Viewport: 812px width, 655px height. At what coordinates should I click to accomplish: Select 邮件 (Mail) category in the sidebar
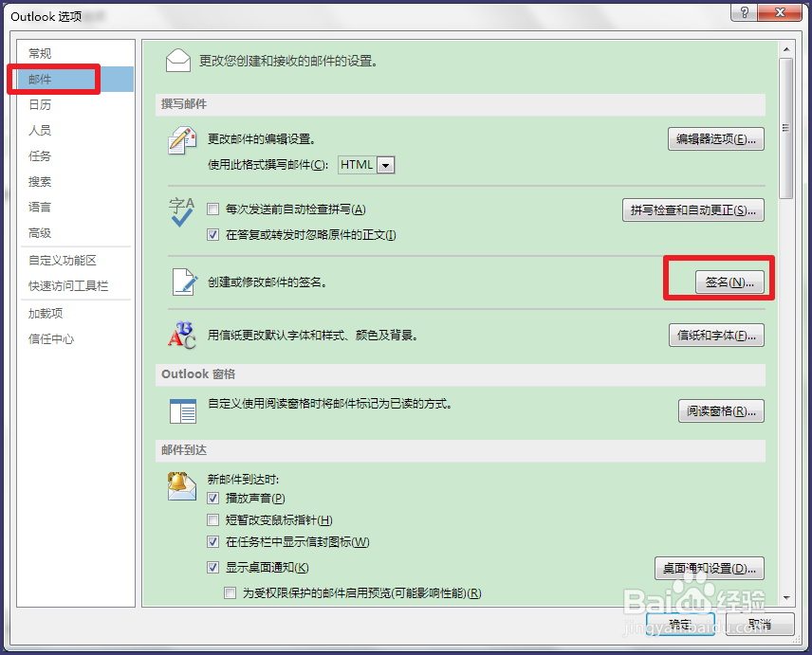(76, 80)
